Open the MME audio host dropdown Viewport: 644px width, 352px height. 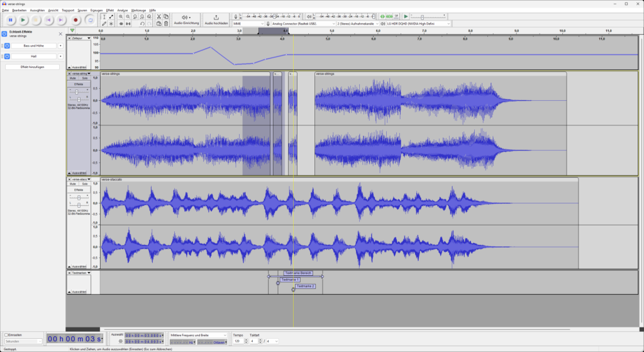248,24
